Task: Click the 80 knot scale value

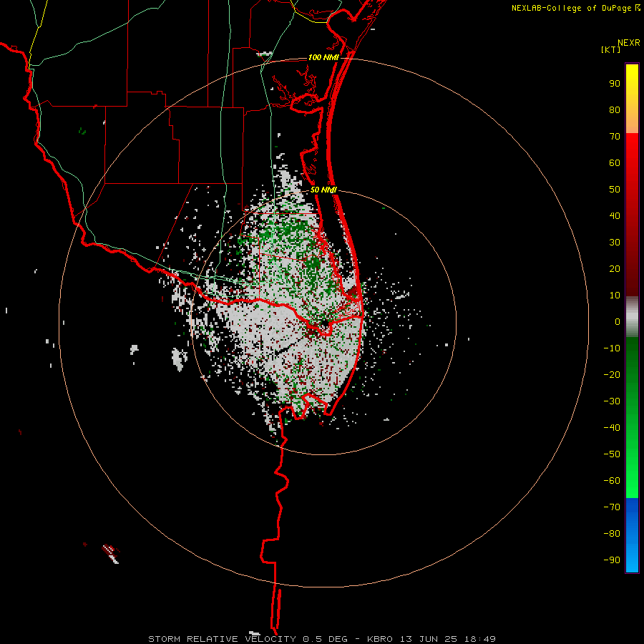Action: click(615, 110)
